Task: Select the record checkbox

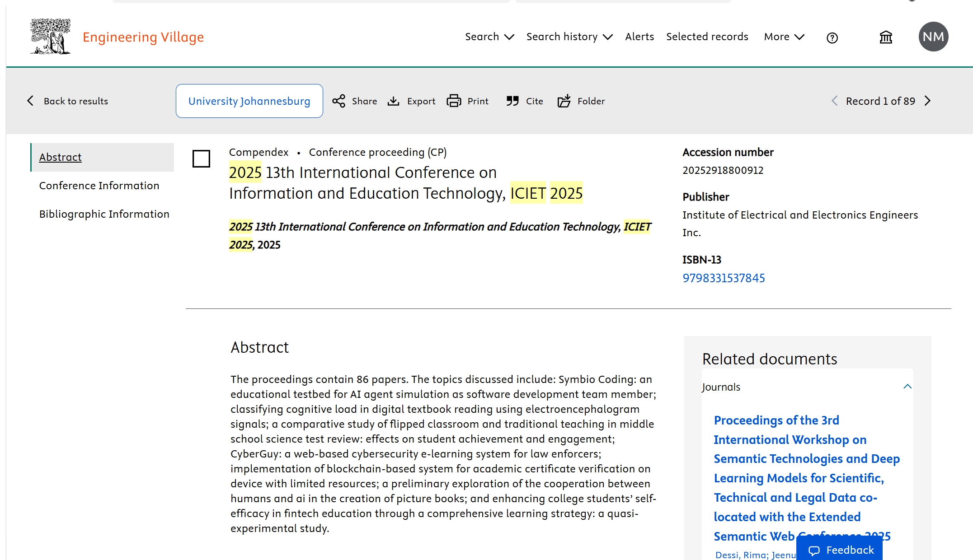Action: [x=201, y=159]
